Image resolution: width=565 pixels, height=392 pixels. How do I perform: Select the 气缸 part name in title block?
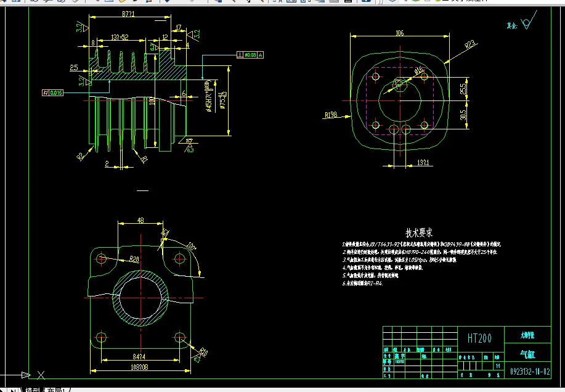(527, 354)
